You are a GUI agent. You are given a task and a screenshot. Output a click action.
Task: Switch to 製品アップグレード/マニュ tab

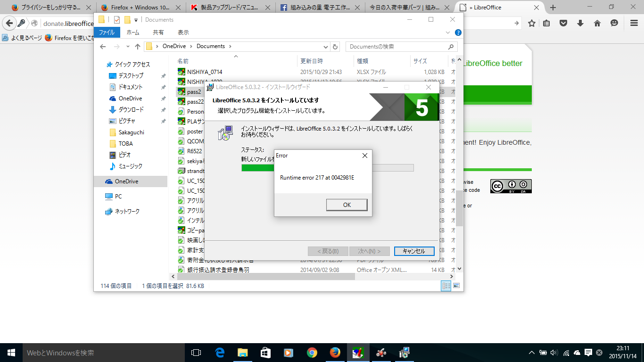click(x=230, y=8)
